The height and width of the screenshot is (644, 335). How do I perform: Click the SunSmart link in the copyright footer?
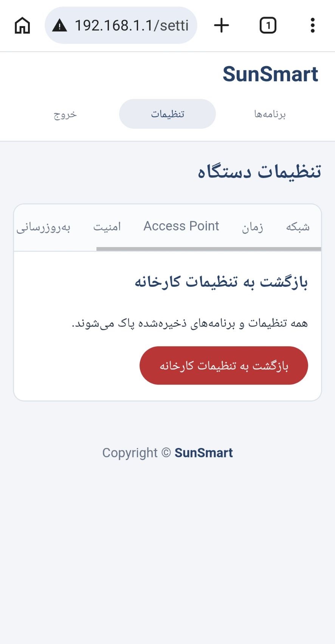pyautogui.click(x=203, y=452)
